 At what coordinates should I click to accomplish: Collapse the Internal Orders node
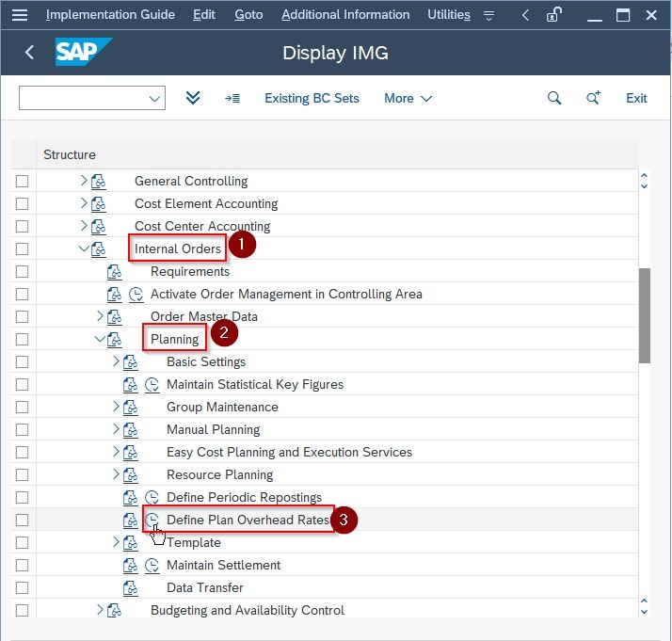pyautogui.click(x=84, y=248)
